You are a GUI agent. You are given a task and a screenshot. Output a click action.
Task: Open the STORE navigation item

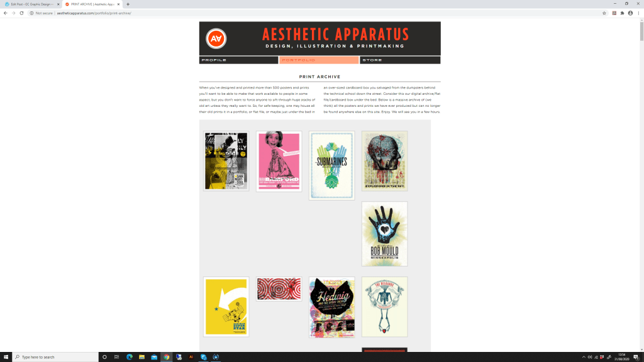tap(400, 60)
